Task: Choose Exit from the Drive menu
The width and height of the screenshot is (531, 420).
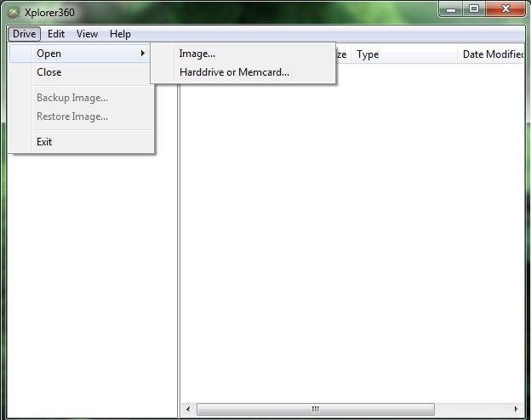Action: [80, 142]
